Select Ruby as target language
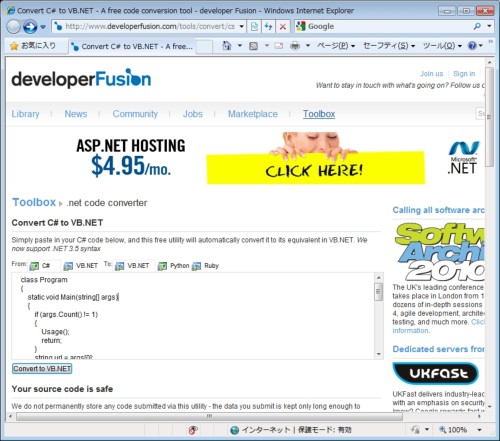Screen dimensions: 500x441 (x=206, y=266)
